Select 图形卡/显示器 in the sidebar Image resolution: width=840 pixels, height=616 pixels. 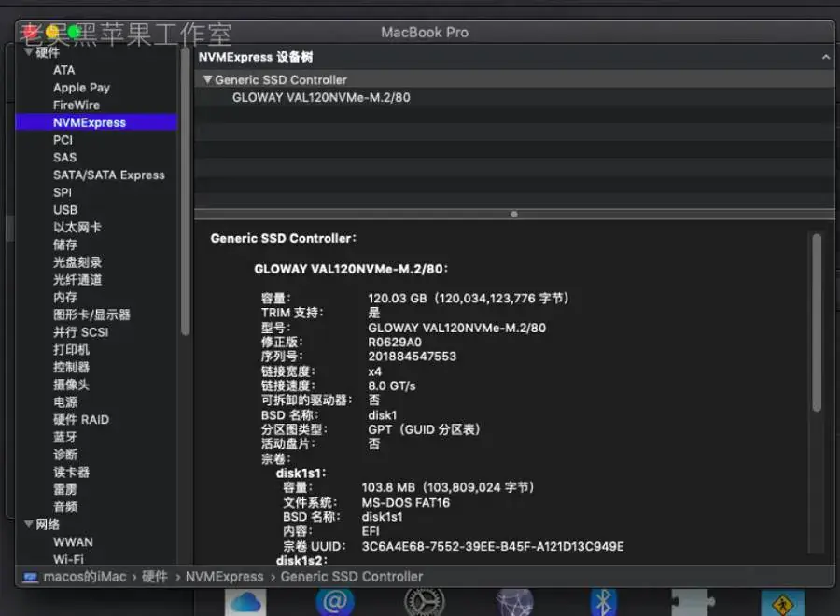click(x=91, y=315)
